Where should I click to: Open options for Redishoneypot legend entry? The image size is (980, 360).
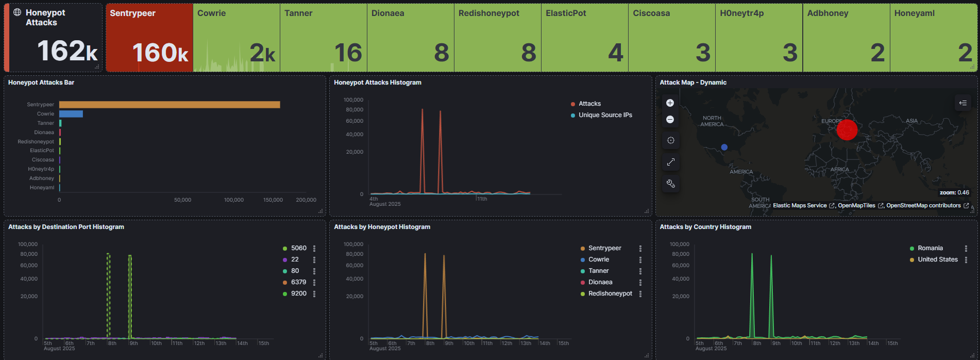[x=640, y=293]
